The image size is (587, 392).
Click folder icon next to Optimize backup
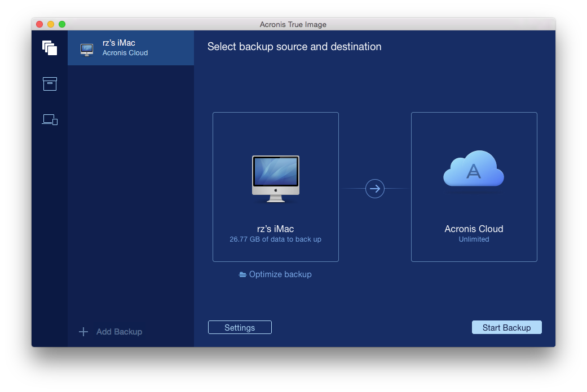242,275
